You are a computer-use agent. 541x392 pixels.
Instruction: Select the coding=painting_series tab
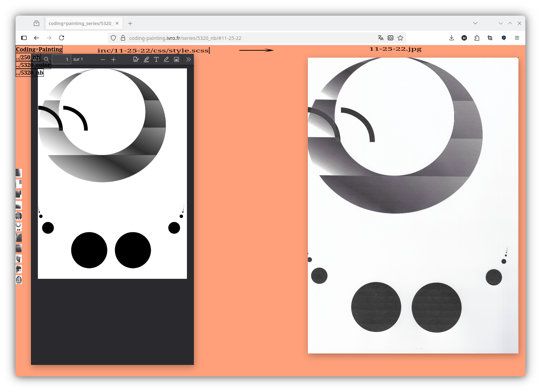pyautogui.click(x=80, y=23)
